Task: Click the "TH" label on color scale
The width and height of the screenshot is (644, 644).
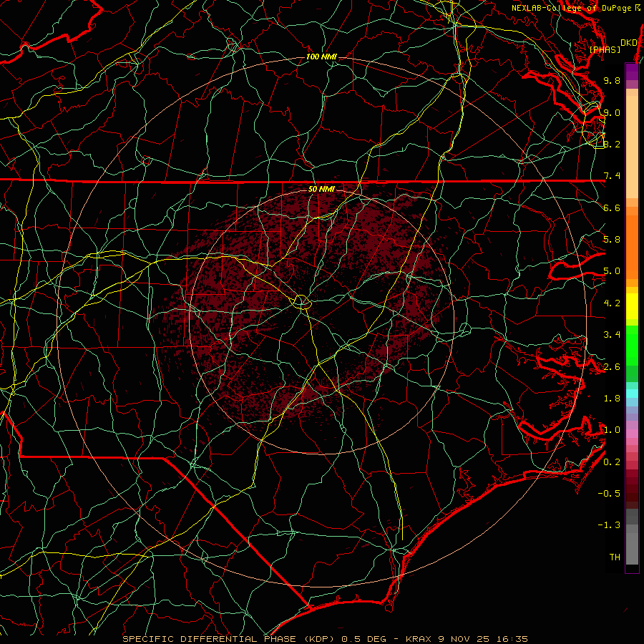Action: click(x=615, y=557)
